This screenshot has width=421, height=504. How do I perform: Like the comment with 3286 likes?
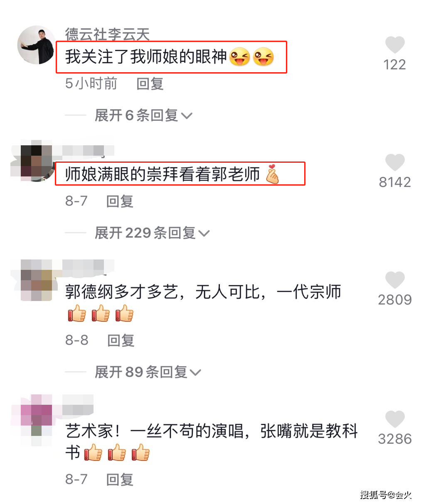click(x=395, y=419)
